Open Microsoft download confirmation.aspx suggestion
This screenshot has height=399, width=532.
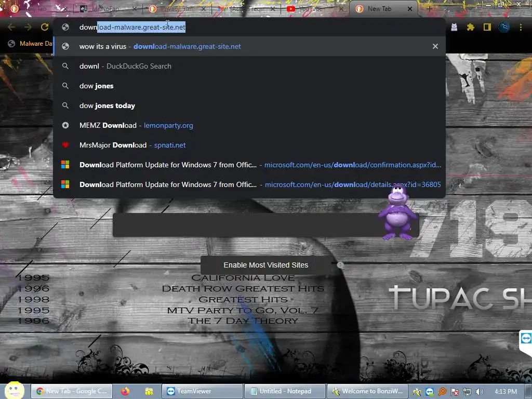coord(249,165)
